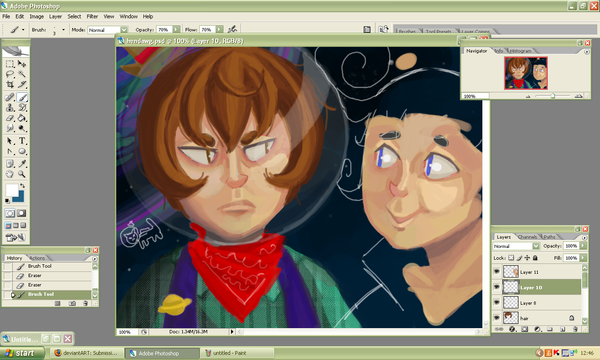Activate the Zoom magnifier tool
The height and width of the screenshot is (360, 600).
(22, 174)
